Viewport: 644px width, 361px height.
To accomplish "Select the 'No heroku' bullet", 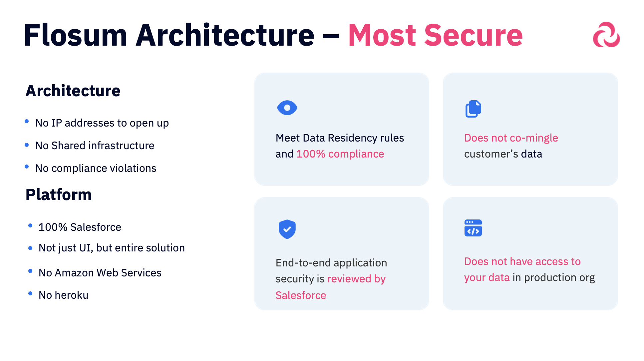I will [64, 295].
